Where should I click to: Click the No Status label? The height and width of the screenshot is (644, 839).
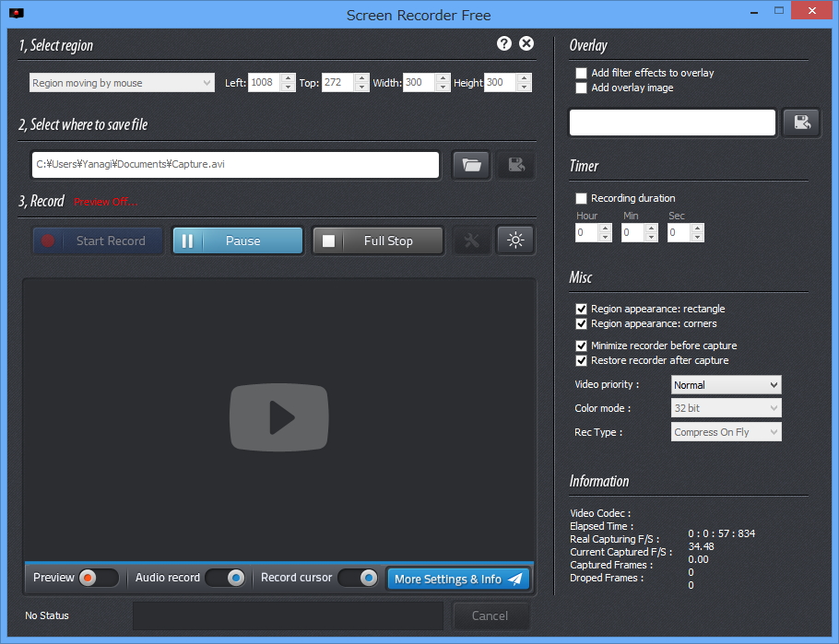47,615
